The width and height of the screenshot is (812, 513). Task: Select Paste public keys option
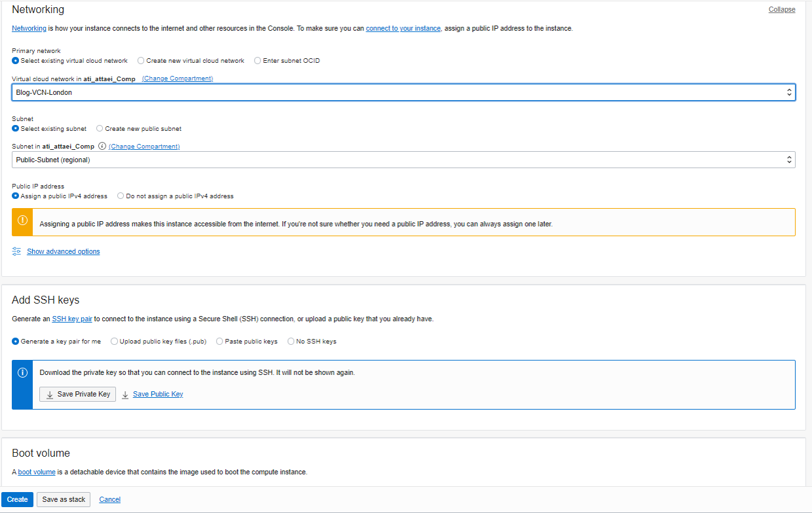pyautogui.click(x=219, y=342)
